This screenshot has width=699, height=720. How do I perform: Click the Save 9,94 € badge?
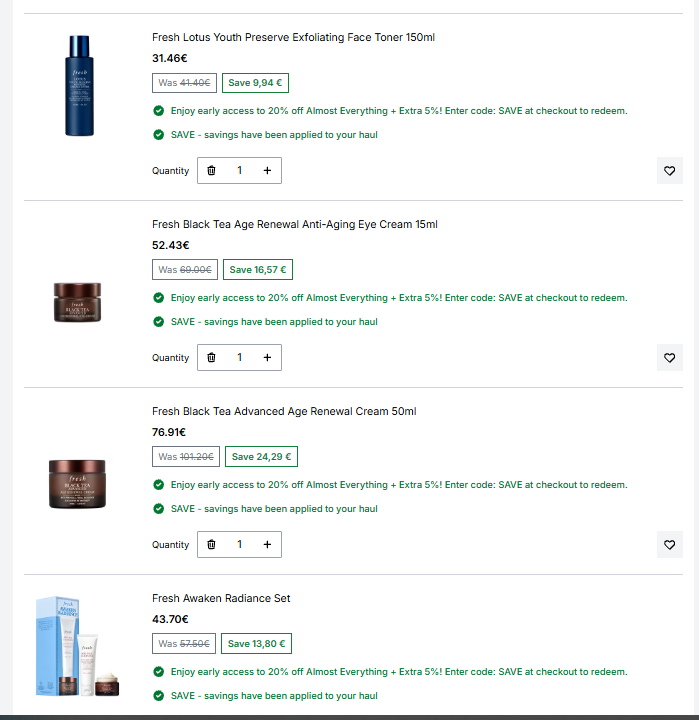click(x=255, y=83)
